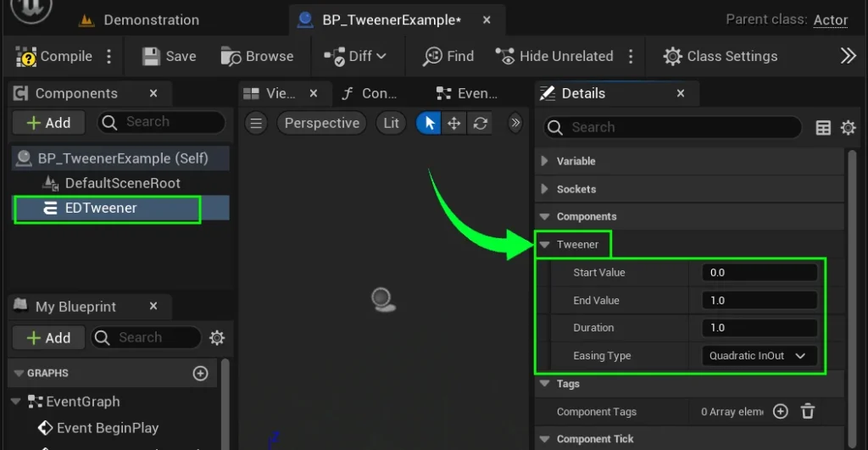Select the EDTweener component
868x450 pixels.
[x=101, y=208]
